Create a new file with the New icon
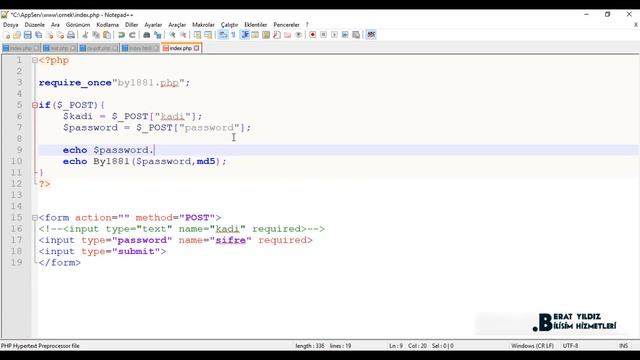The height and width of the screenshot is (360, 640). pyautogui.click(x=7, y=35)
